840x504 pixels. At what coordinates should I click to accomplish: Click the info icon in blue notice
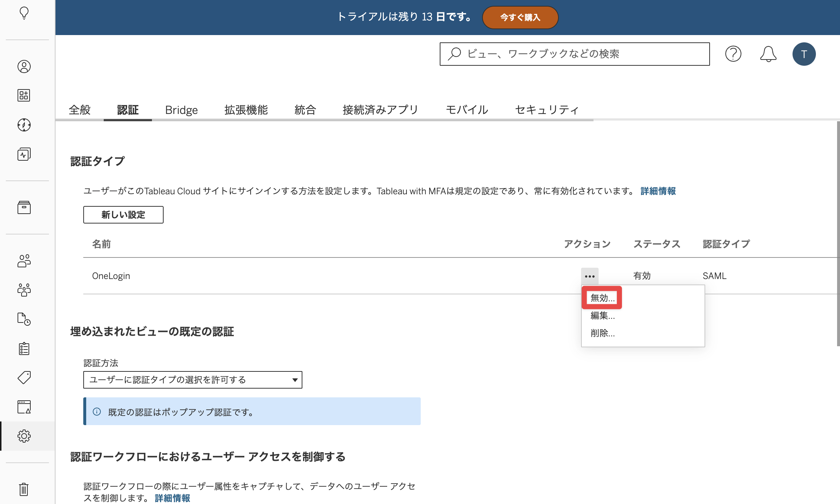tap(97, 412)
